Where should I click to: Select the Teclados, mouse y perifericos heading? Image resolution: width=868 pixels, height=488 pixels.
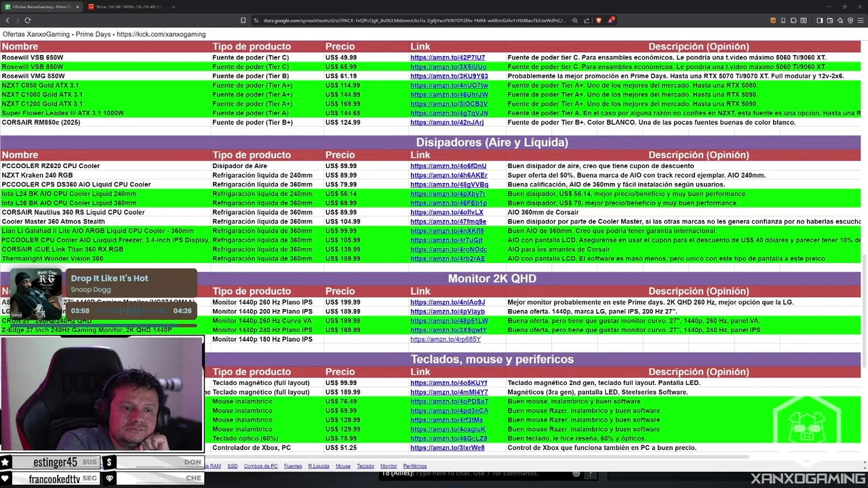(492, 359)
